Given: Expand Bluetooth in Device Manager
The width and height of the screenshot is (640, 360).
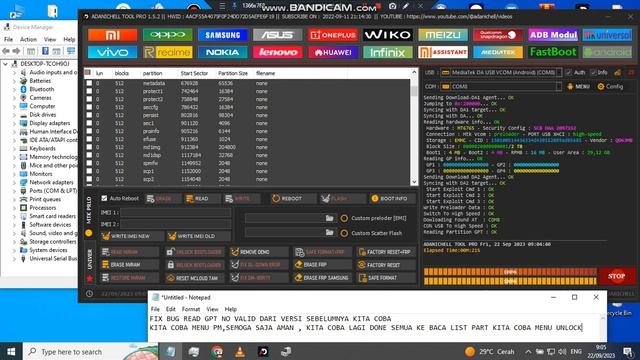Looking at the screenshot, I should [x=15, y=89].
